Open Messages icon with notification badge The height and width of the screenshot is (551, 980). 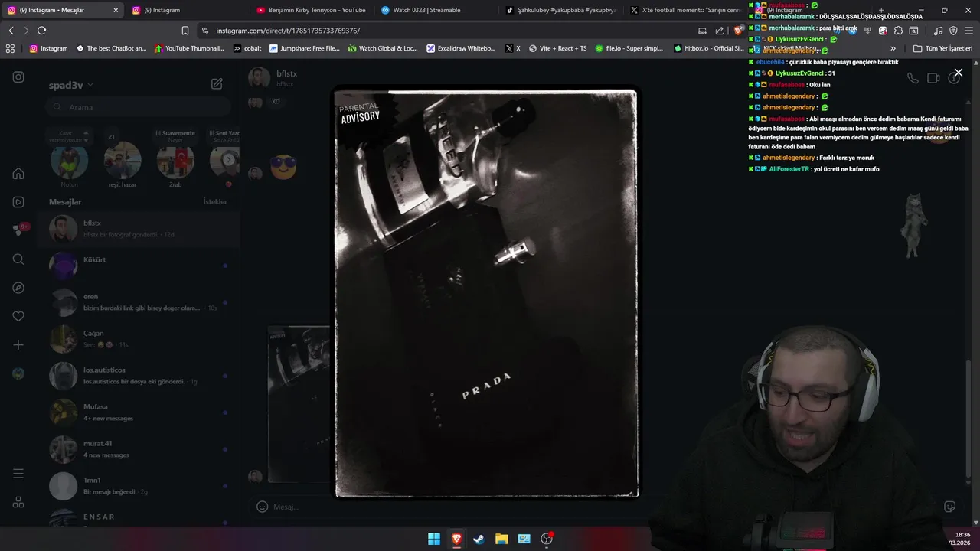(x=18, y=230)
